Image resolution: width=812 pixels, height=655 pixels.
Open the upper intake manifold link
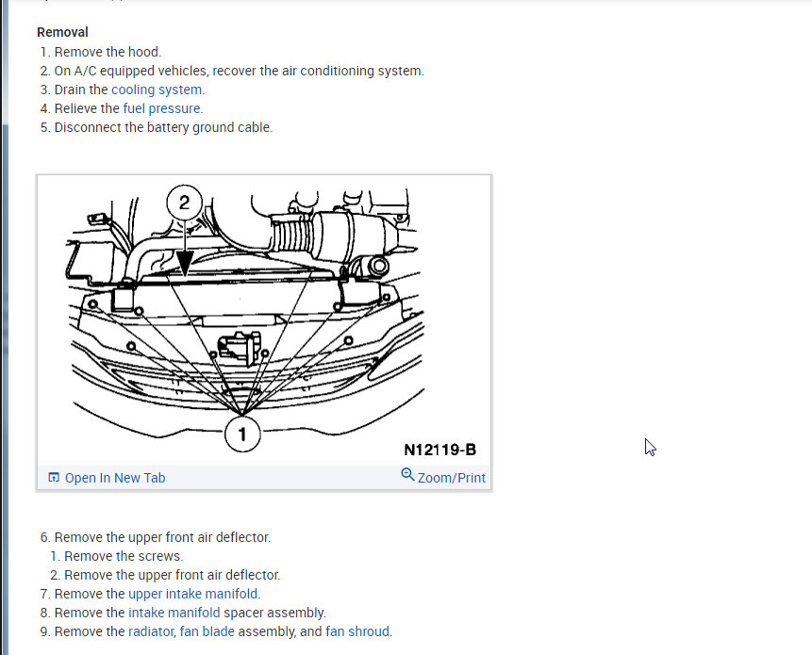click(x=192, y=594)
